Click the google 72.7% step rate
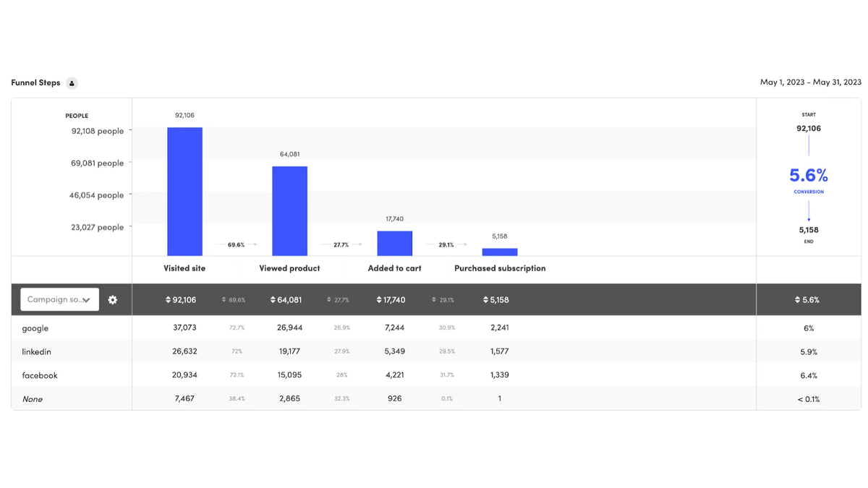Image resolution: width=868 pixels, height=488 pixels. click(x=237, y=328)
